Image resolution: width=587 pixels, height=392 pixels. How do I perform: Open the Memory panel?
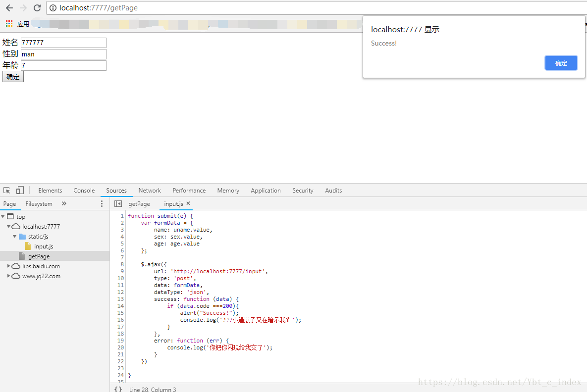pyautogui.click(x=228, y=191)
